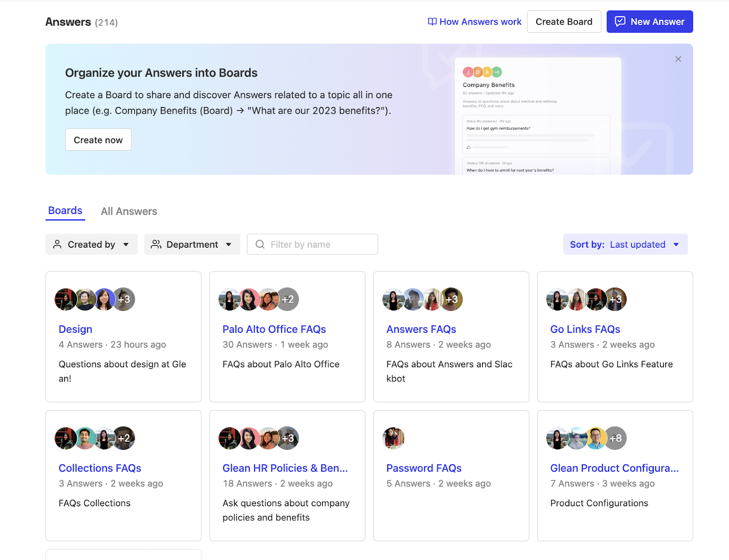Open the Department filter dropdown

click(x=192, y=244)
